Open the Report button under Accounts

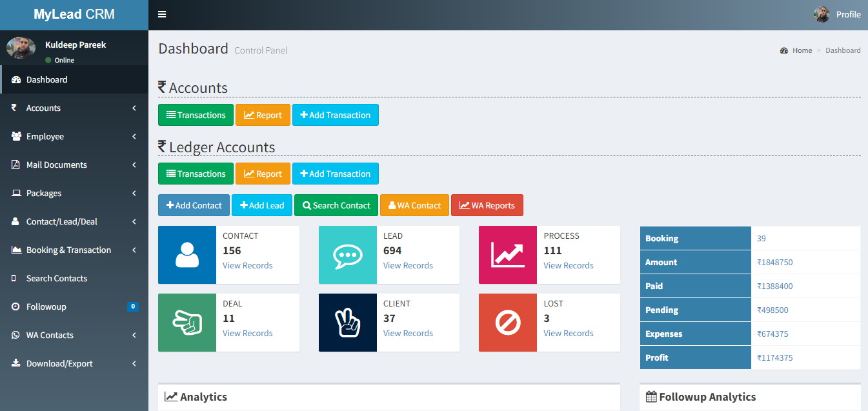(x=263, y=115)
